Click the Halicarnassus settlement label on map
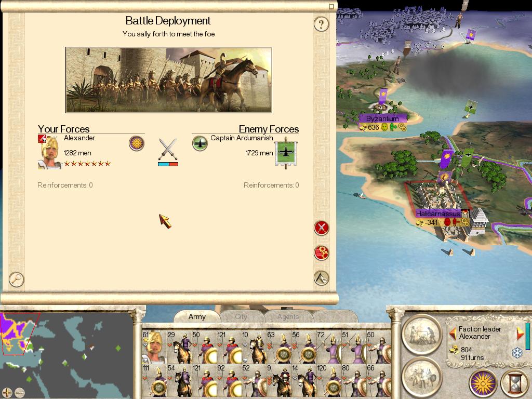Viewport: 532px width, 399px height. pyautogui.click(x=437, y=214)
